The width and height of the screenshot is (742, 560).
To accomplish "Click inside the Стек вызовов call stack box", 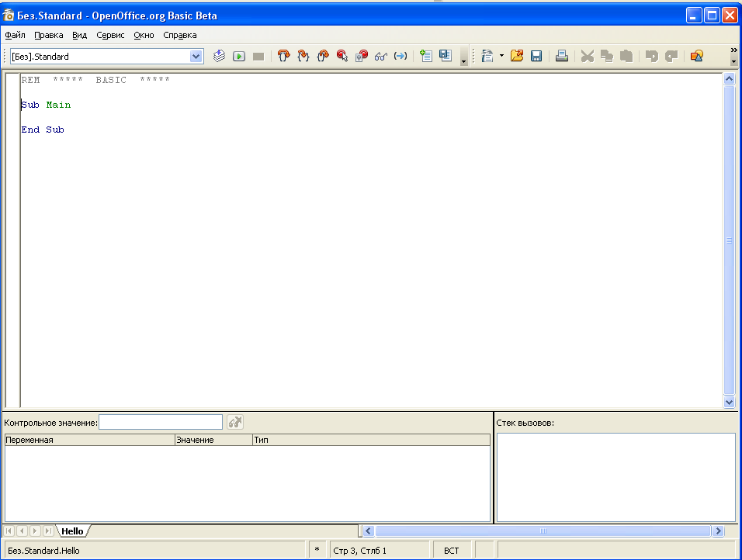I will coord(615,477).
